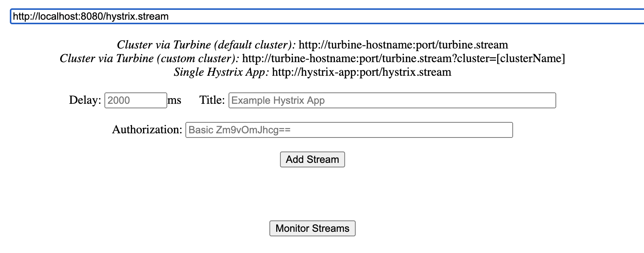Focus the Delay input field
The height and width of the screenshot is (253, 644).
pos(135,100)
